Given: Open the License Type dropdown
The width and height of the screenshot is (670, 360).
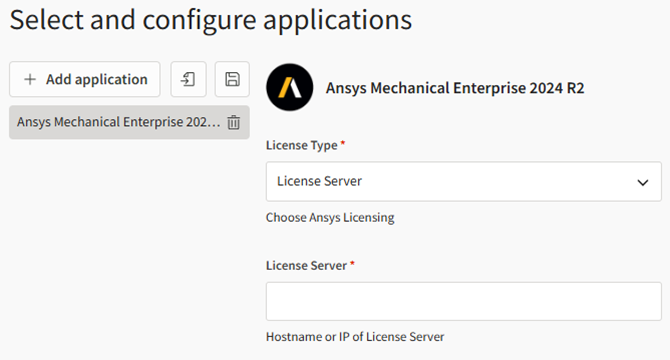Looking at the screenshot, I should tap(464, 181).
